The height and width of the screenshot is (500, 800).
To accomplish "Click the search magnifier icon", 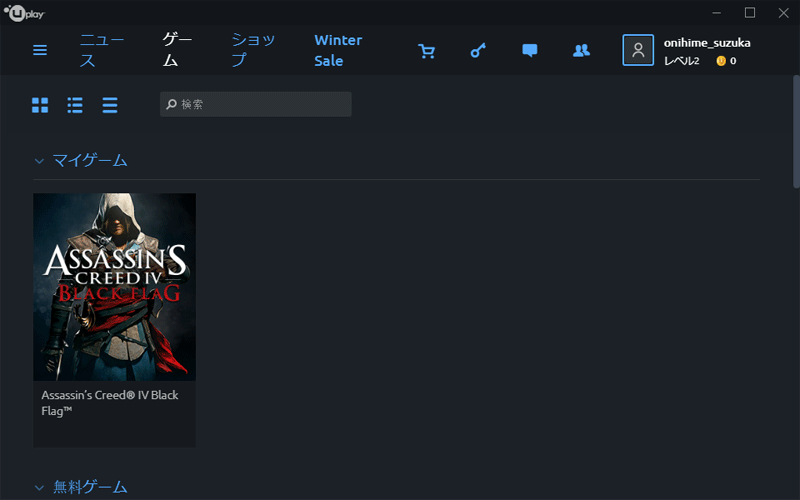I will (171, 104).
